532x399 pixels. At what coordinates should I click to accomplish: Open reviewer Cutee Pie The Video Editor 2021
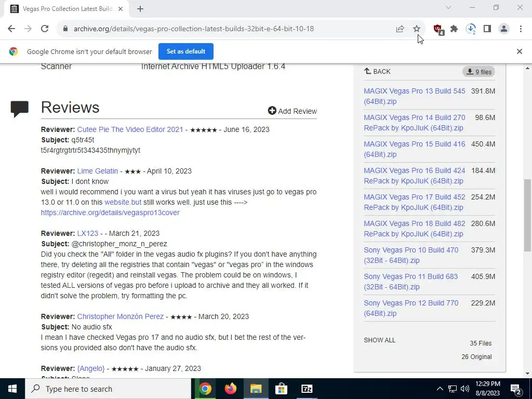130,129
